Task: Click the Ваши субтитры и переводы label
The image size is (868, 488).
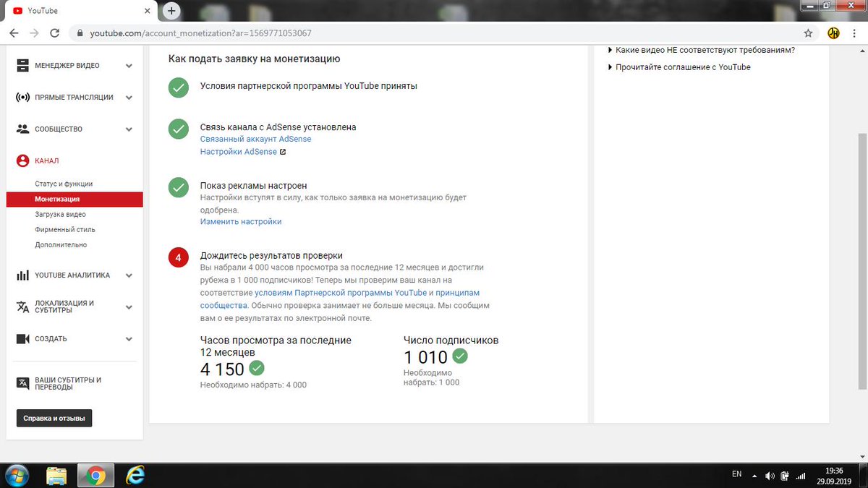Action: 68,383
